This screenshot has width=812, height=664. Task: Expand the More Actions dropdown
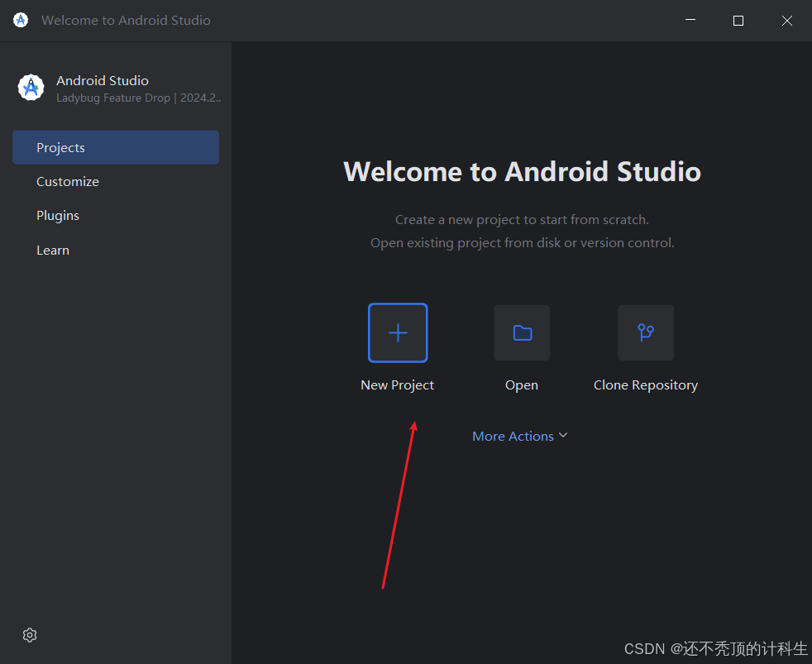click(x=520, y=436)
